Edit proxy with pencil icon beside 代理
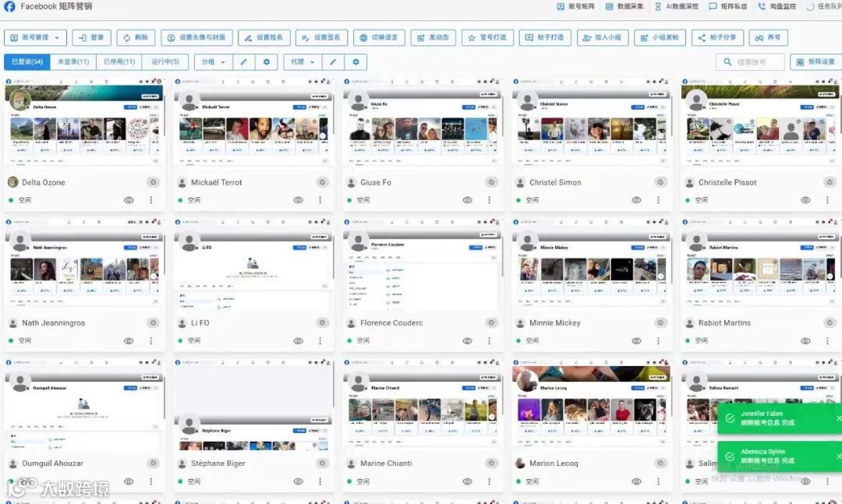The width and height of the screenshot is (842, 504). coord(333,62)
